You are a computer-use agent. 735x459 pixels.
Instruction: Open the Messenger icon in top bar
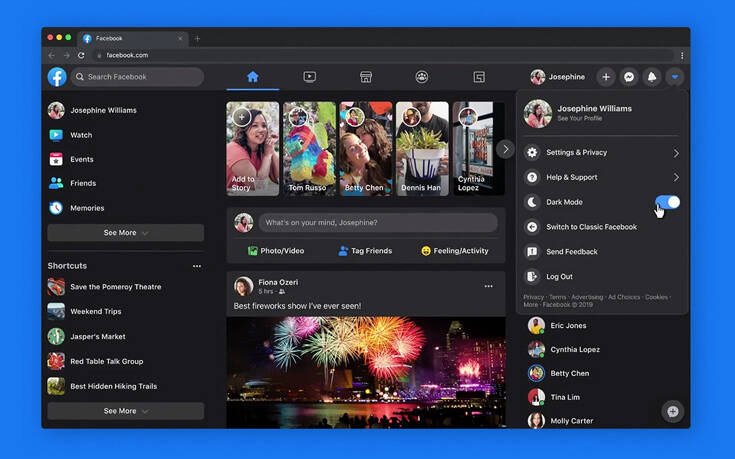pyautogui.click(x=629, y=77)
